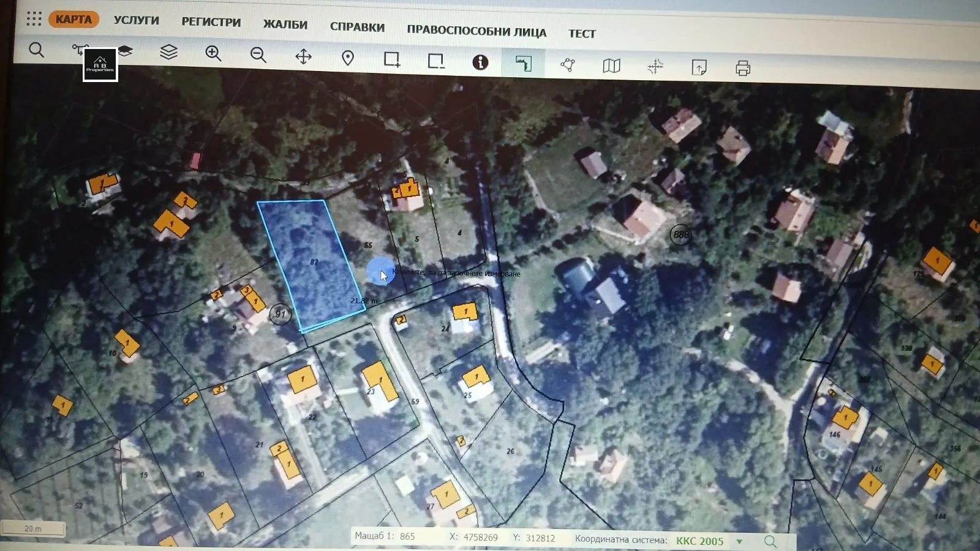Viewport: 980px width, 551px height.
Task: Select the pan/move map tool
Action: [x=303, y=57]
